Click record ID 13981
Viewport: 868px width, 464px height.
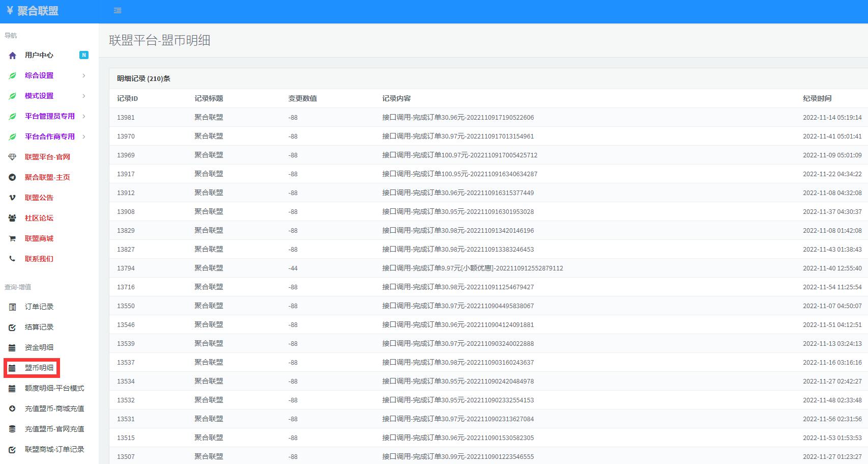(126, 117)
